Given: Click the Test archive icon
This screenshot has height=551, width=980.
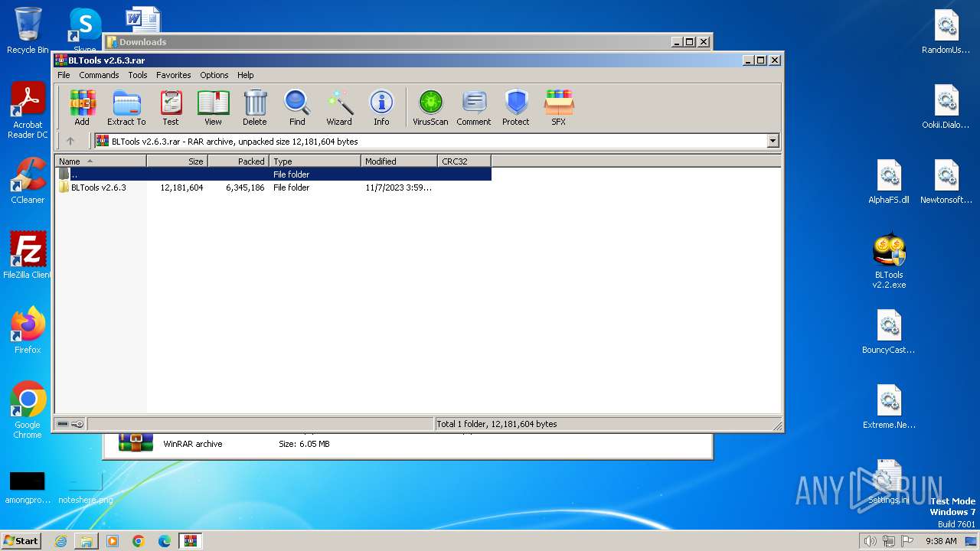Looking at the screenshot, I should (x=171, y=107).
